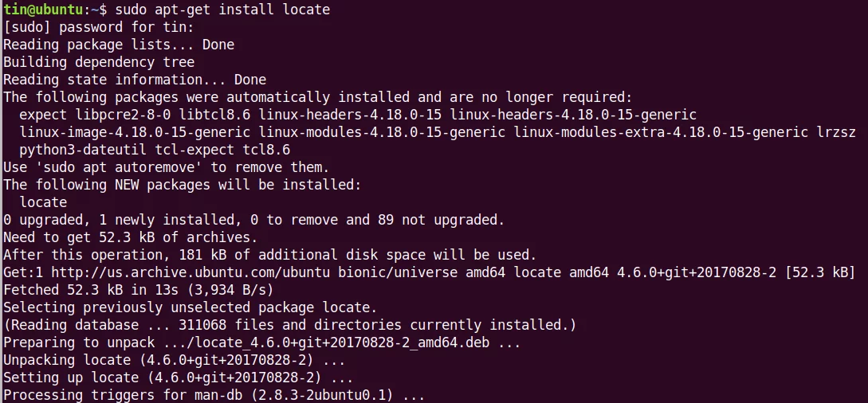Click the 'Processing triggers for man-db' line

(214, 395)
